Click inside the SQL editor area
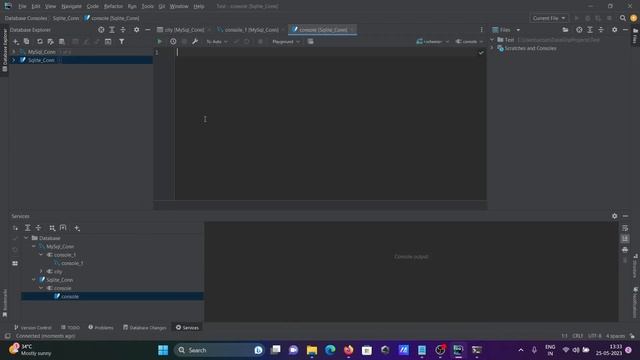This screenshot has height=360, width=640. point(330,124)
